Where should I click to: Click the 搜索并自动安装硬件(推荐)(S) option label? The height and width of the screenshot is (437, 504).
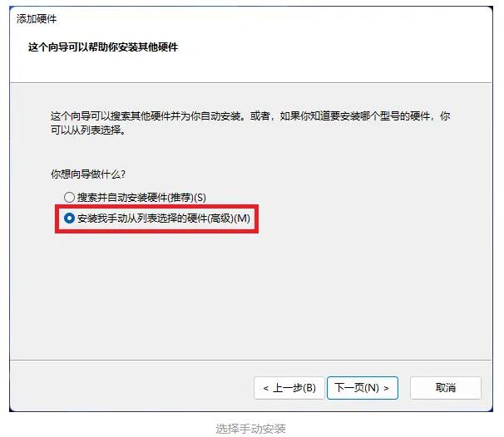pyautogui.click(x=141, y=197)
